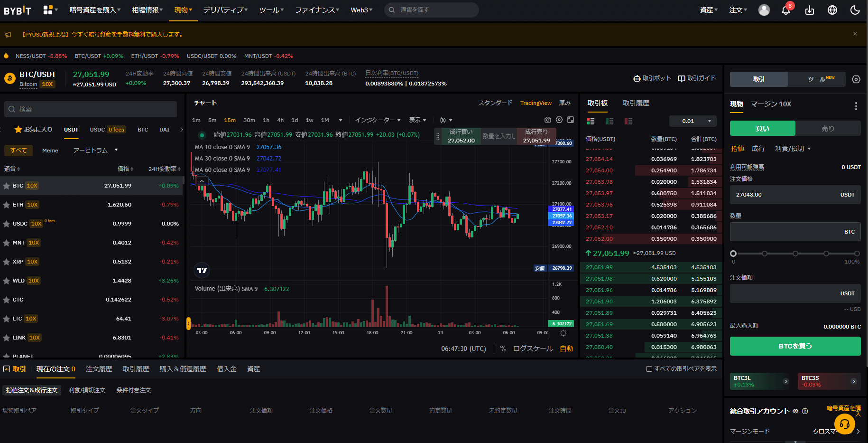Open the spot panel three-dot menu
The width and height of the screenshot is (868, 443).
[x=856, y=106]
